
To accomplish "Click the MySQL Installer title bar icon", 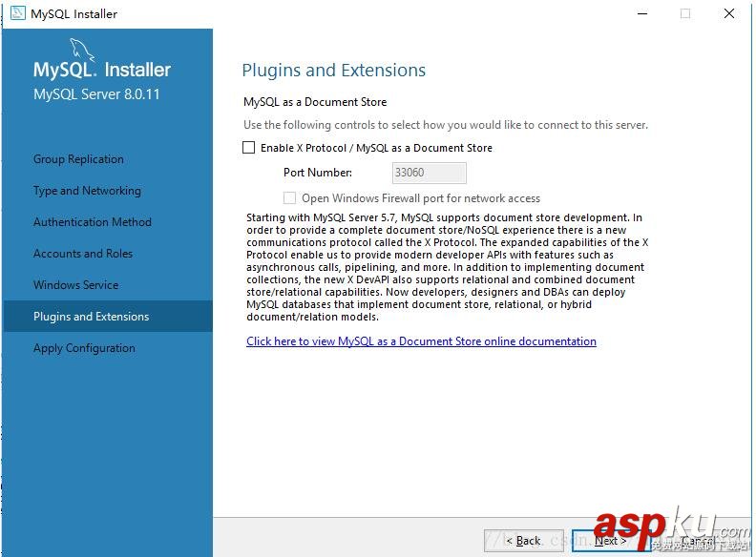I will point(18,13).
